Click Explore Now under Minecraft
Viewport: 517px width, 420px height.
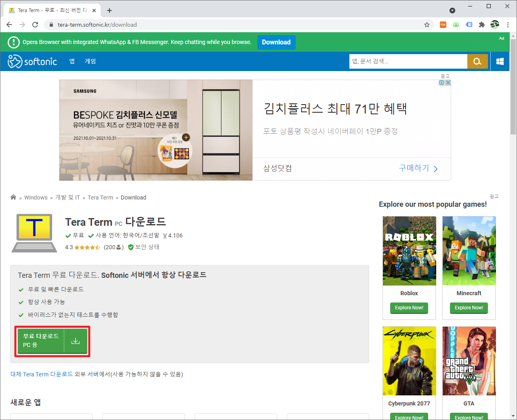pos(469,308)
